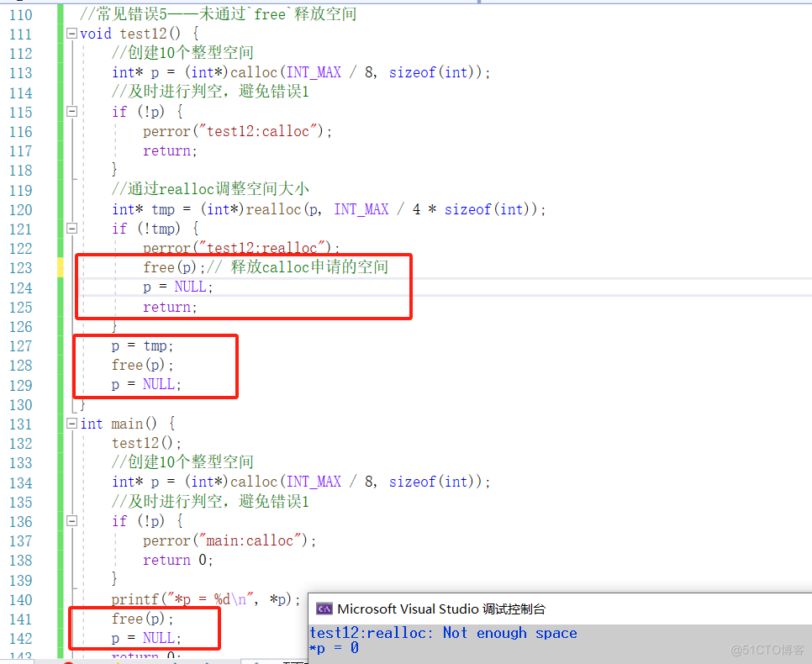Image resolution: width=812 pixels, height=664 pixels.
Task: Collapse the if (!p) block inside test12
Action: (x=72, y=111)
